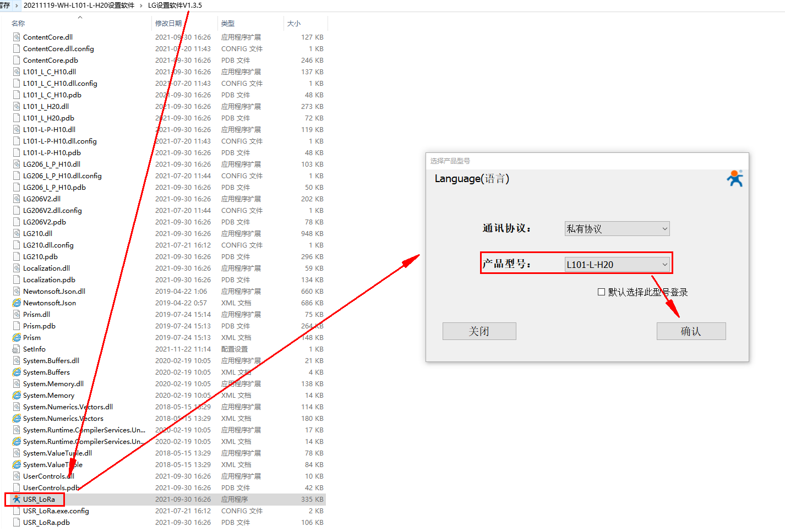
Task: Sort files by 大小 column header
Action: (x=294, y=24)
